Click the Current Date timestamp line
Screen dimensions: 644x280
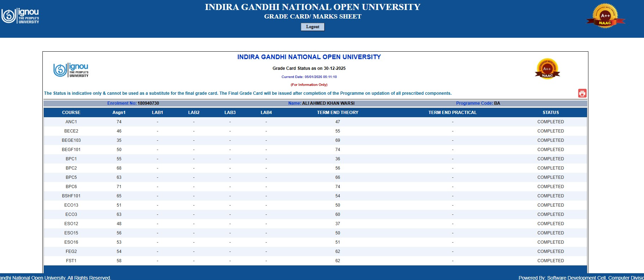(309, 77)
